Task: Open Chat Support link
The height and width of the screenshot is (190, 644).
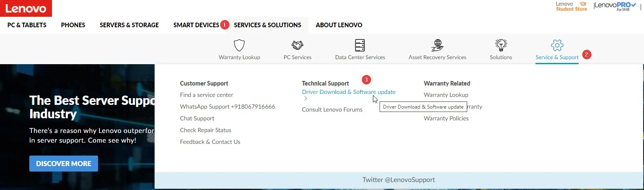Action: click(x=197, y=118)
